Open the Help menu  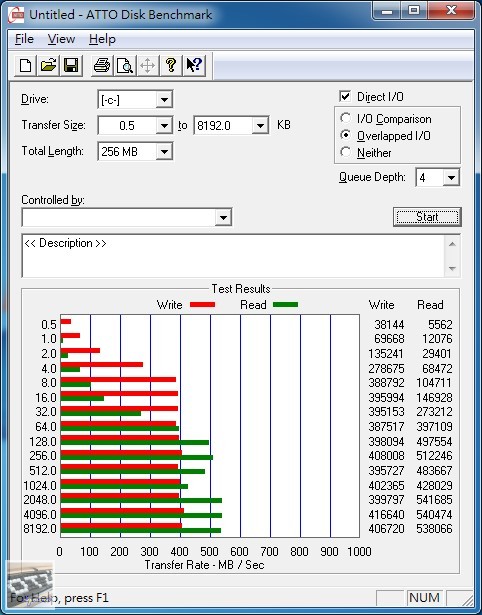pos(102,39)
